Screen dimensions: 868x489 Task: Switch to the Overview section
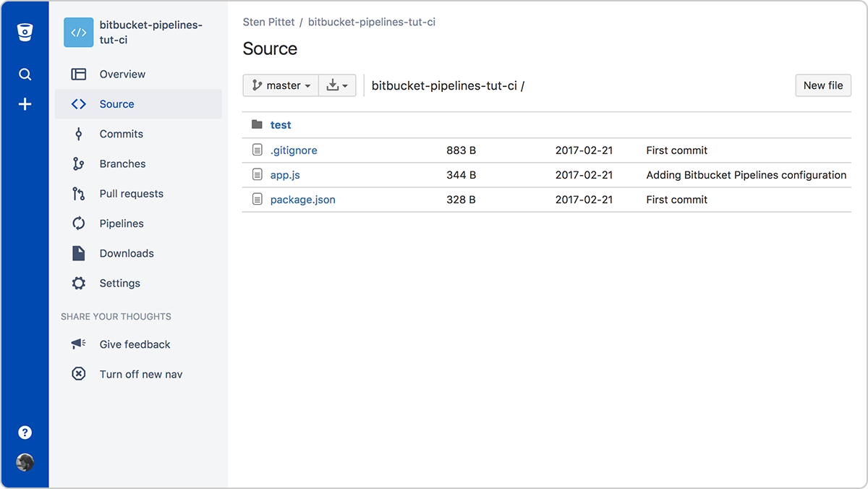pos(123,74)
